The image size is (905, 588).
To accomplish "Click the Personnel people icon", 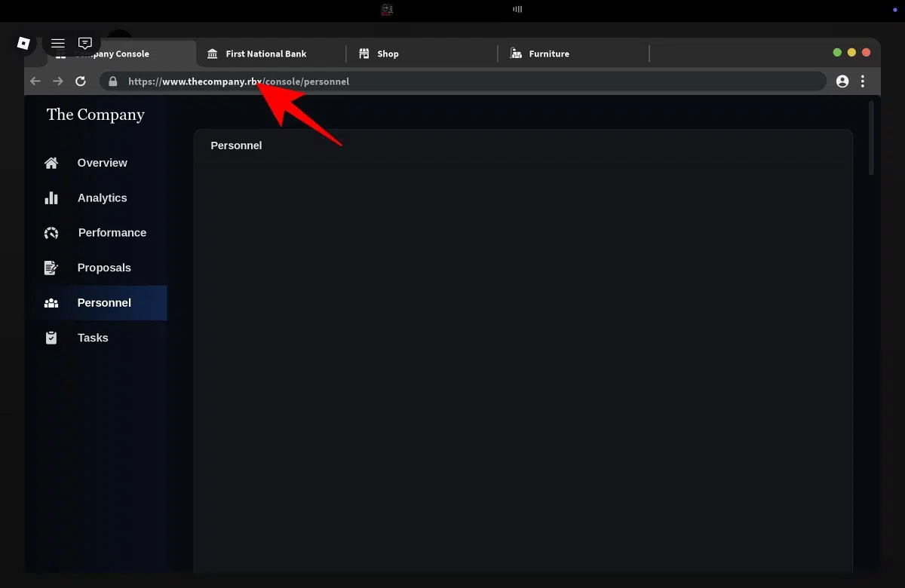I will pyautogui.click(x=51, y=303).
